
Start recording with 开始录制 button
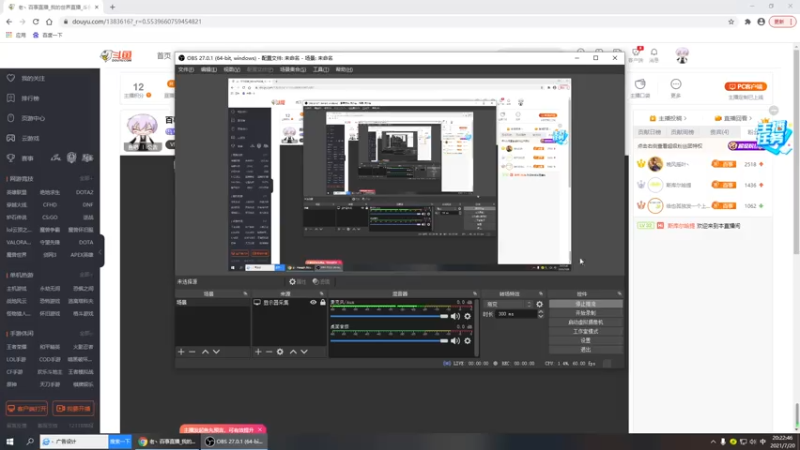pyautogui.click(x=586, y=313)
